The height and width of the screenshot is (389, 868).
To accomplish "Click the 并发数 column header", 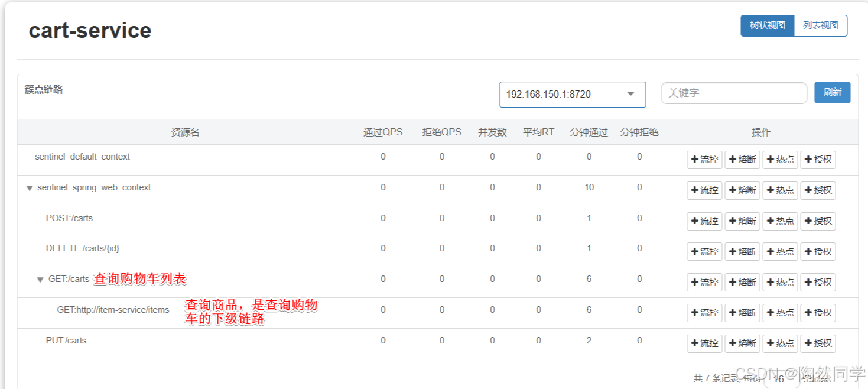I will point(492,132).
